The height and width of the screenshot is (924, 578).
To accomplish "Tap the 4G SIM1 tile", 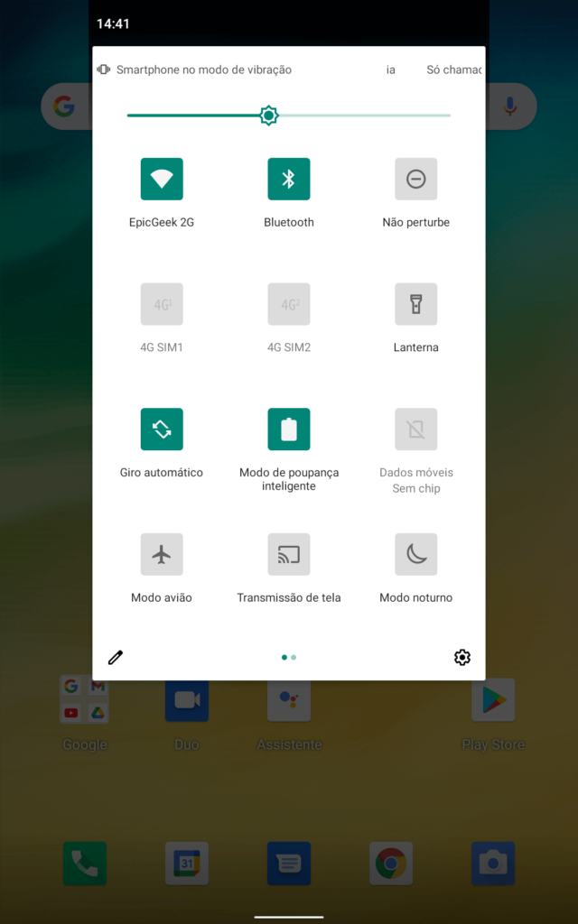I will [162, 304].
